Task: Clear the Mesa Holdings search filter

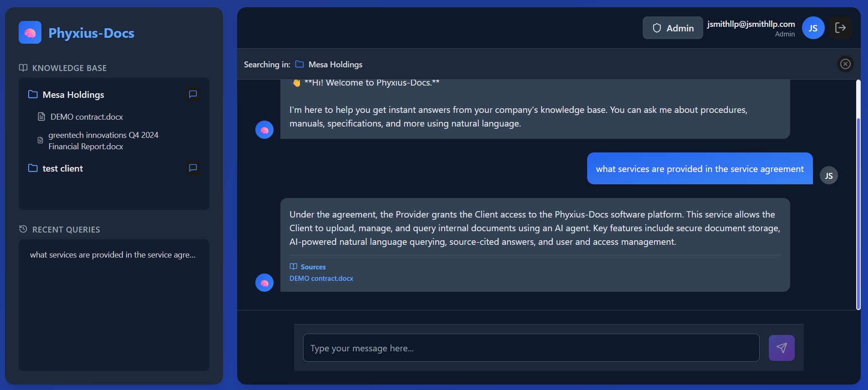Action: point(845,64)
